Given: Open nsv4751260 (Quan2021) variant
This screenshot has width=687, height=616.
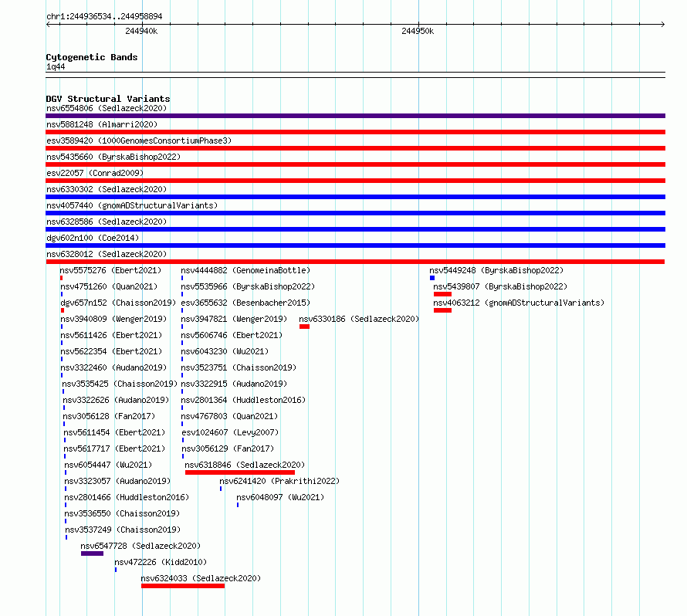Looking at the screenshot, I should pyautogui.click(x=109, y=286).
